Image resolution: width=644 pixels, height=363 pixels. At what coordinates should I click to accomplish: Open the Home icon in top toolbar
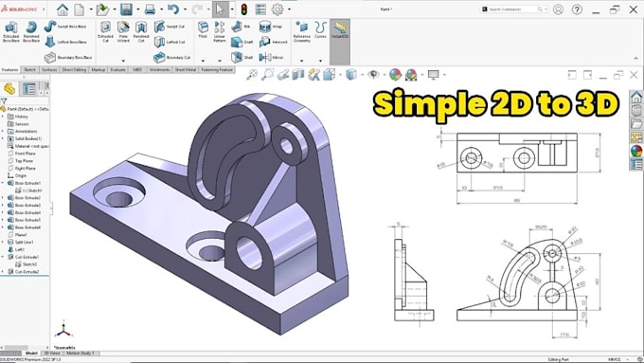click(x=63, y=9)
